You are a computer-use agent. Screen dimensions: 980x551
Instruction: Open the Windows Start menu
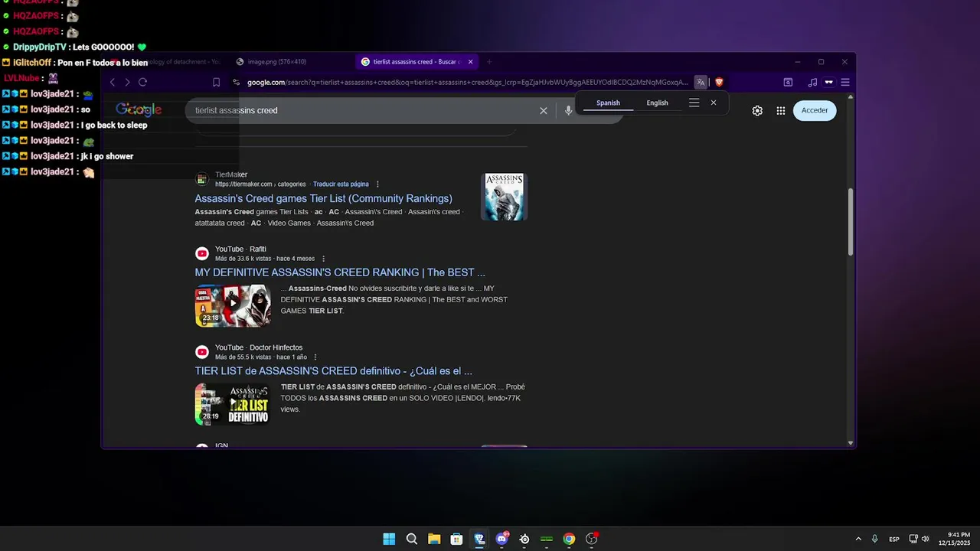click(389, 539)
